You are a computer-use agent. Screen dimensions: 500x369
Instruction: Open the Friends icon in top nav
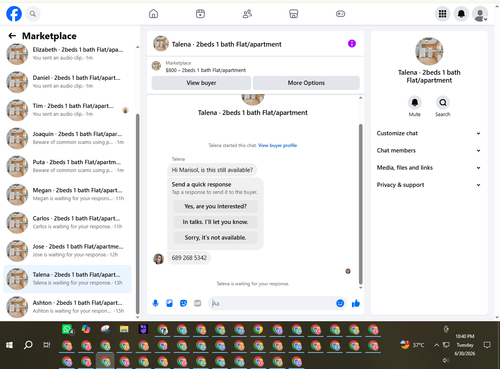pyautogui.click(x=247, y=14)
